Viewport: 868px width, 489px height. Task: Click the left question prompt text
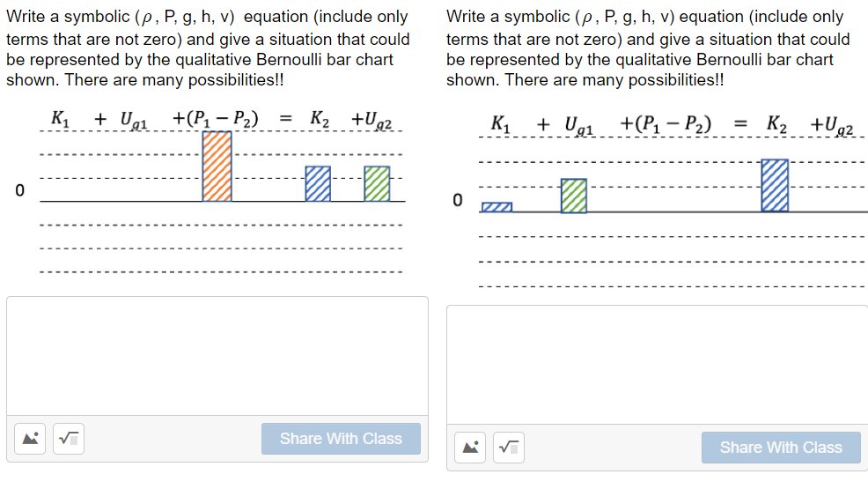point(208,48)
